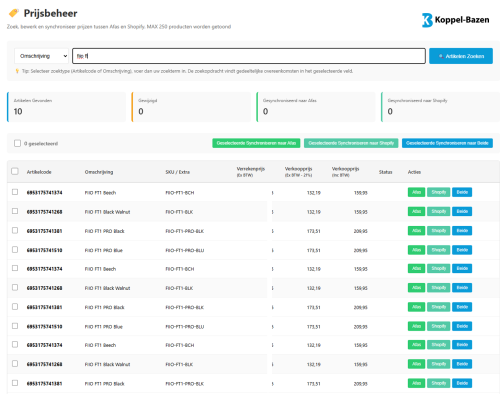Select the first FIIO FT1 Beech row checkbox

tap(15, 192)
